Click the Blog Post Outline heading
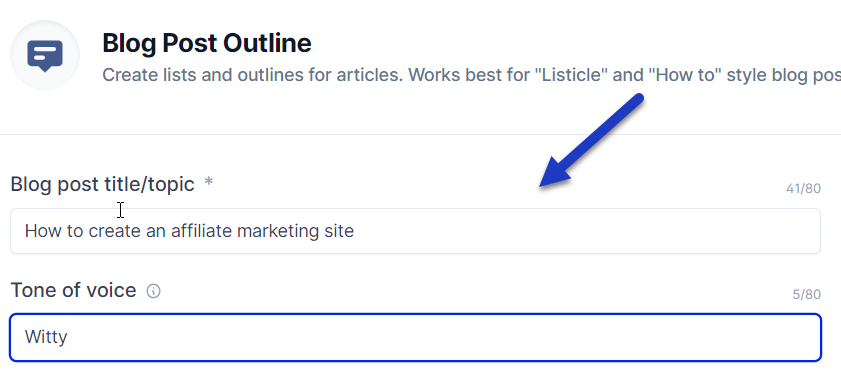The height and width of the screenshot is (387, 841). pyautogui.click(x=207, y=43)
